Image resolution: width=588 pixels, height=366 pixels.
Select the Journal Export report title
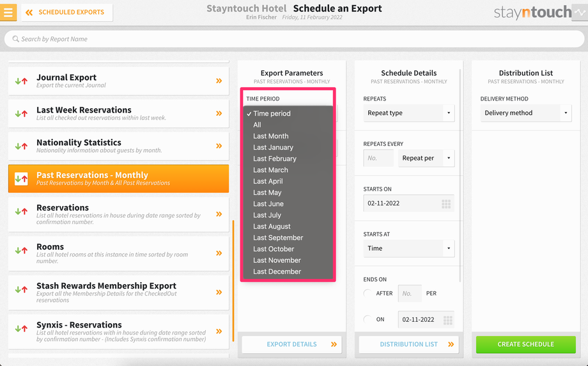tap(66, 77)
